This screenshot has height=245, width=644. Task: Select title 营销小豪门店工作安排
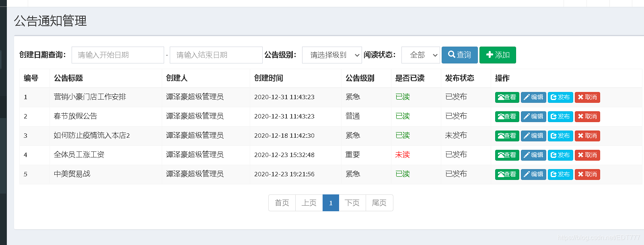(90, 97)
